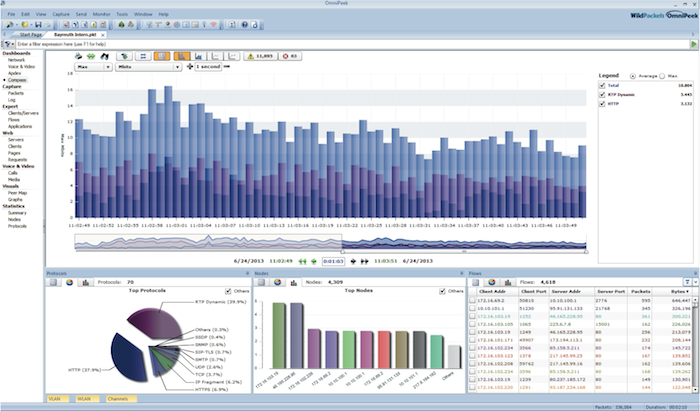Open the Max statistic dropdown
This screenshot has height=411, width=700.
click(x=93, y=67)
